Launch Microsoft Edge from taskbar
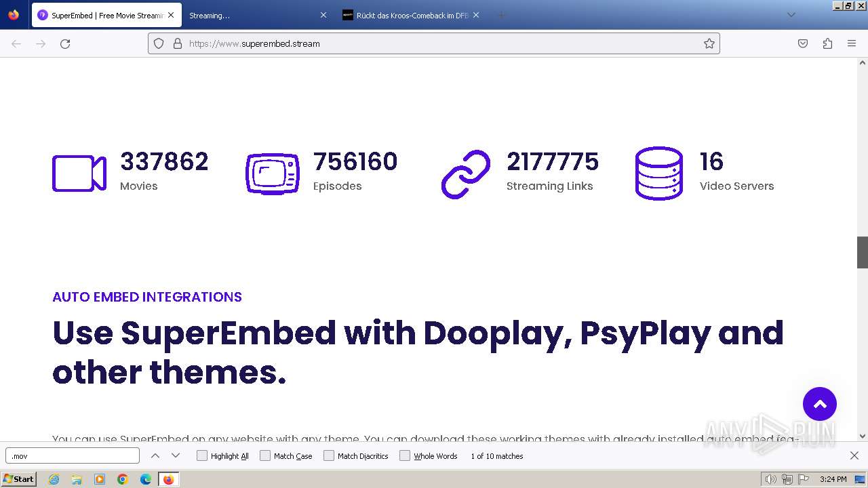Screen dimensions: 868x488 tap(146, 479)
